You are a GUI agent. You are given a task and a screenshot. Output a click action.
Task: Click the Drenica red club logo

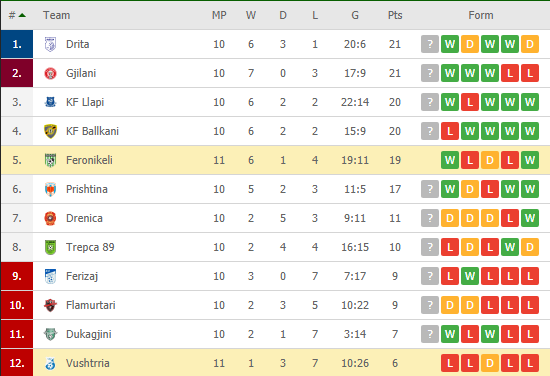[51, 218]
